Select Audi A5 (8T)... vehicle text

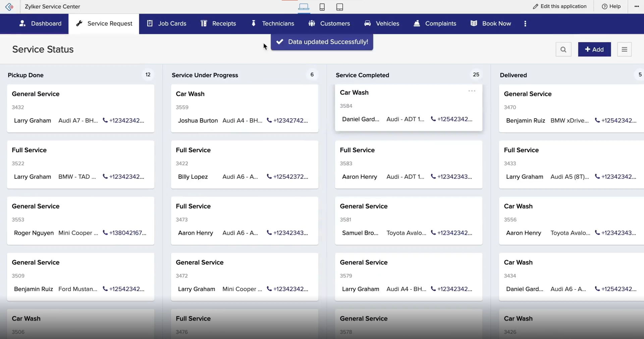click(570, 177)
